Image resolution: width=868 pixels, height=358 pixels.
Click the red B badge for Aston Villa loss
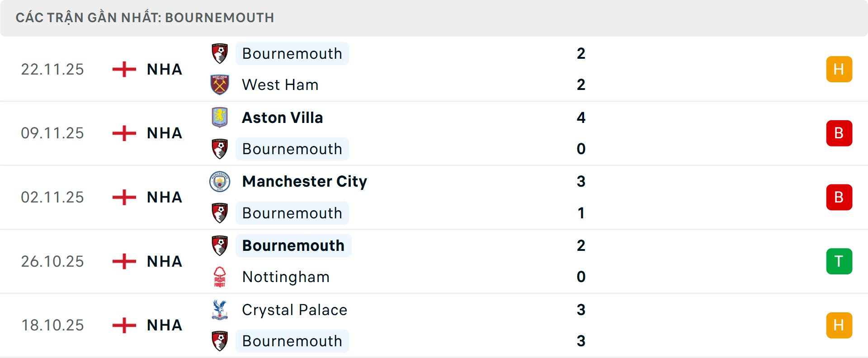[839, 133]
